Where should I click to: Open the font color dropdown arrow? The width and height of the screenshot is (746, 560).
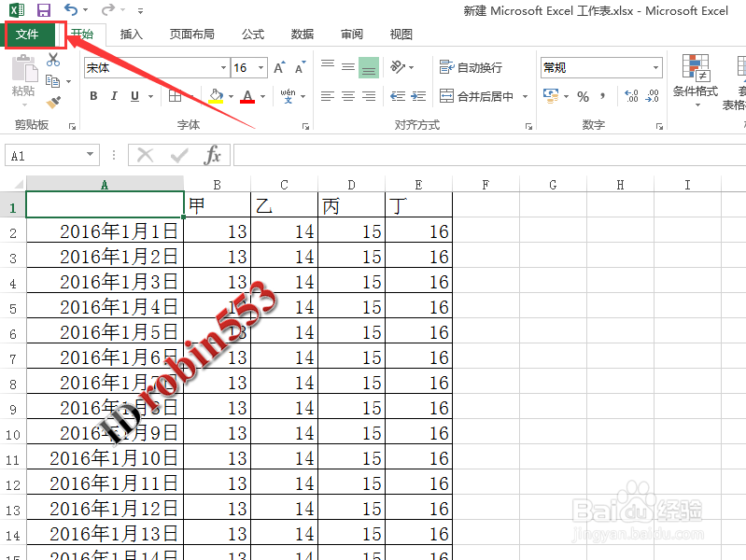pyautogui.click(x=262, y=96)
